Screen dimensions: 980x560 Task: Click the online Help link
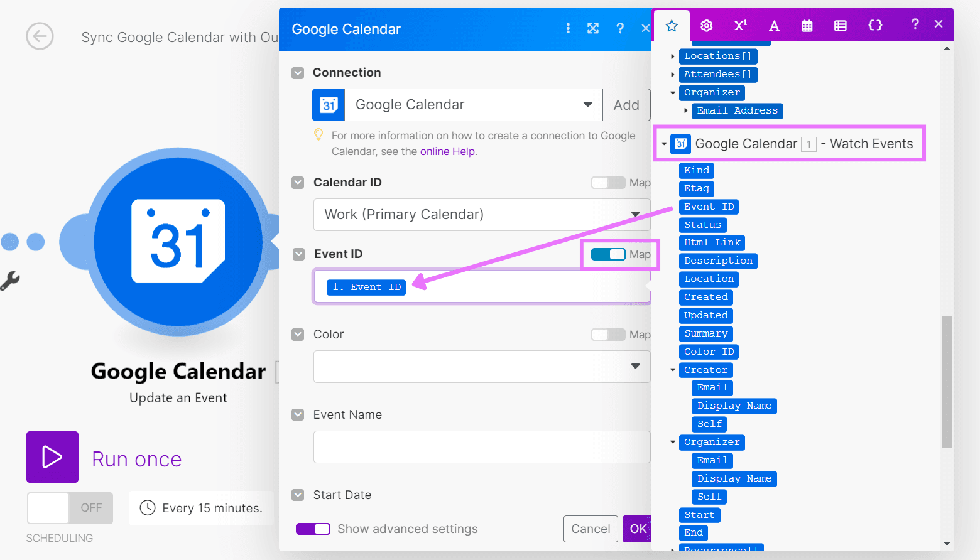coord(447,151)
